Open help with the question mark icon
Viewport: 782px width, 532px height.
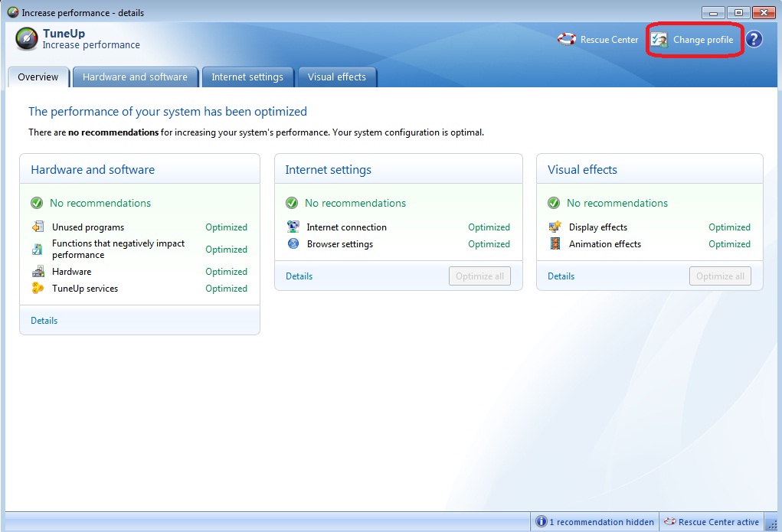pyautogui.click(x=754, y=39)
